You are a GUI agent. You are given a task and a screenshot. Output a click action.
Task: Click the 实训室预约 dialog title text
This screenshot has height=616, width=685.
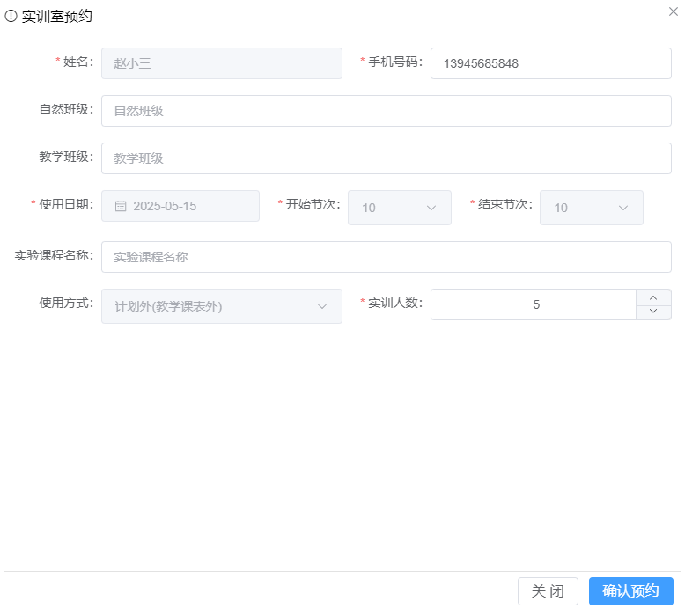[x=56, y=16]
